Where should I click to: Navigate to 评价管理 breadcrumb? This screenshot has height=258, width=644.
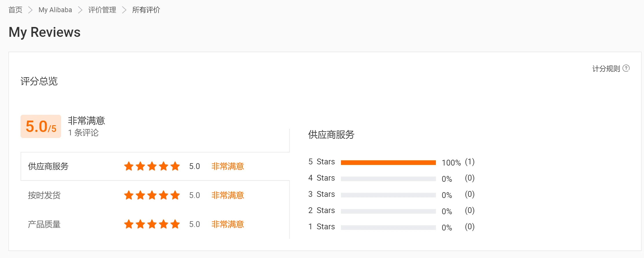tap(102, 10)
